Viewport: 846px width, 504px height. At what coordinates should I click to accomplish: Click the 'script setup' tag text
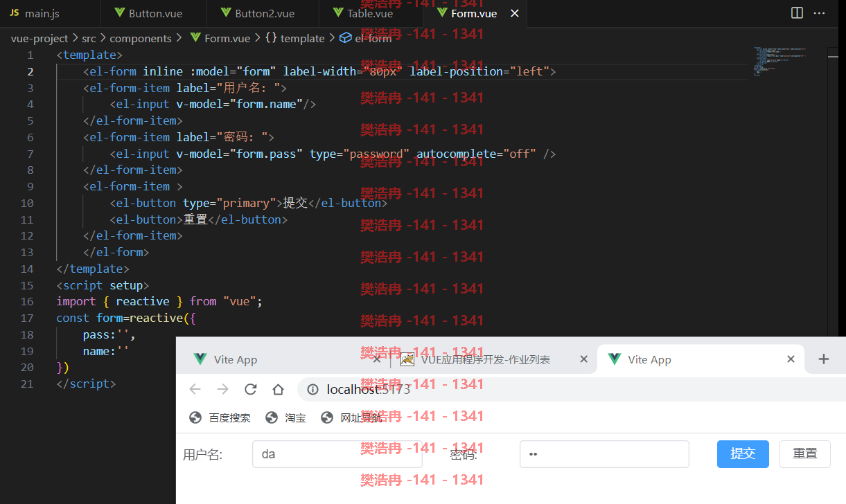point(103,285)
